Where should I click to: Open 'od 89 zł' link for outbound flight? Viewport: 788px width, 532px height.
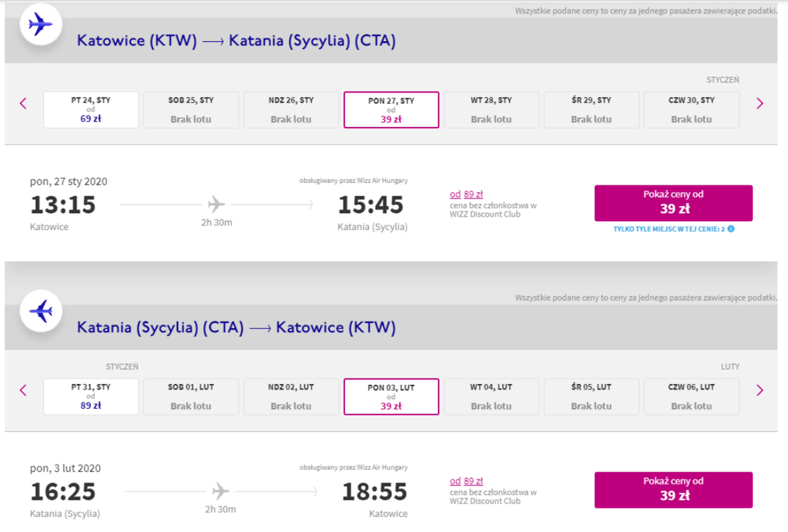coord(466,194)
